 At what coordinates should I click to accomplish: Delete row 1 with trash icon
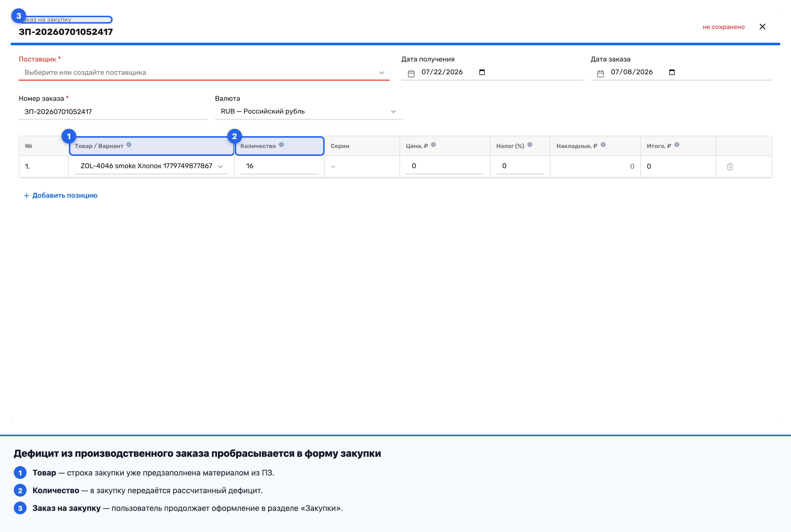(730, 167)
